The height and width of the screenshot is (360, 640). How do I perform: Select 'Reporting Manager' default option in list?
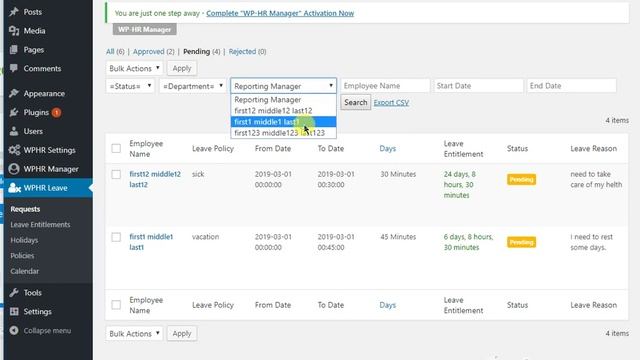coord(283,100)
